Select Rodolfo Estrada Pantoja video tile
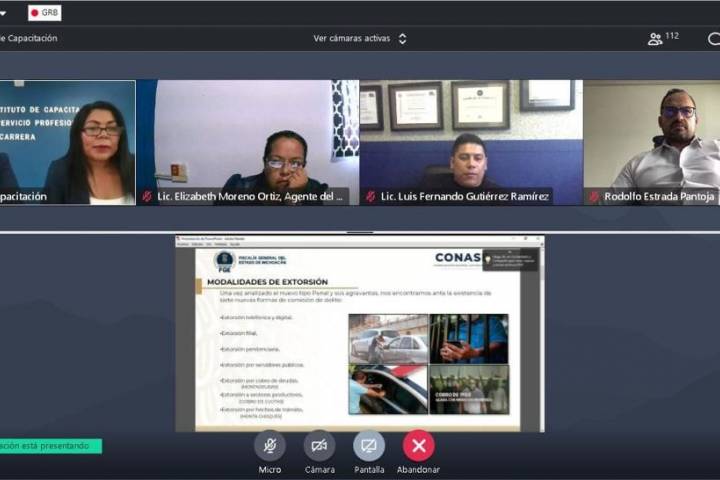This screenshot has width=720, height=480. click(x=651, y=140)
